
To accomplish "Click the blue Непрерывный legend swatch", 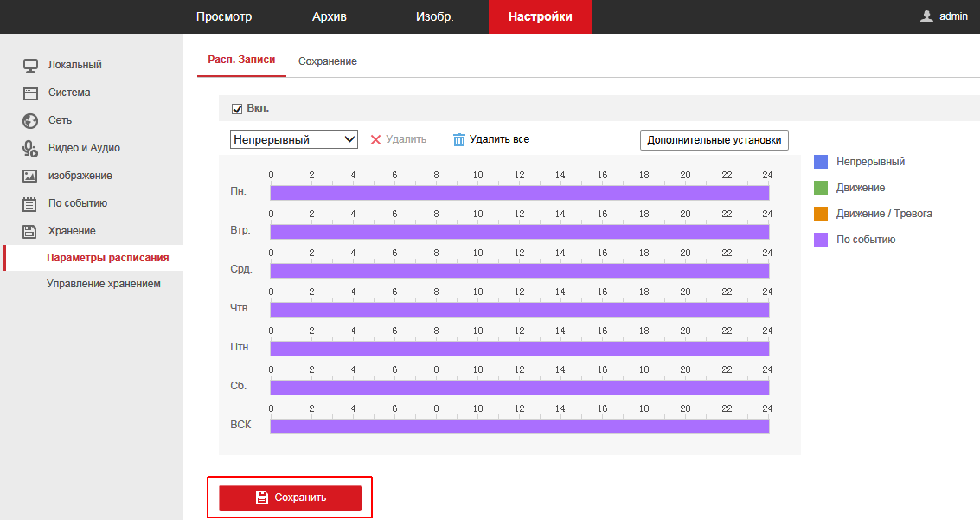I will coord(821,162).
